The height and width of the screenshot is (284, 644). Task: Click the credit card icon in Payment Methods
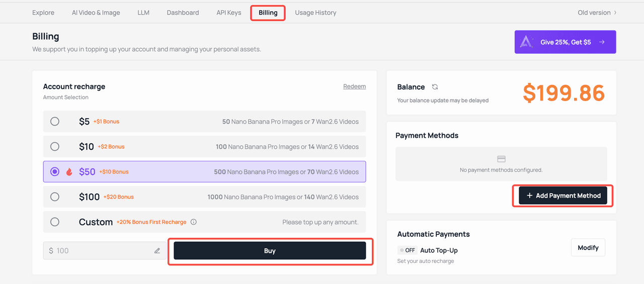[x=501, y=159]
